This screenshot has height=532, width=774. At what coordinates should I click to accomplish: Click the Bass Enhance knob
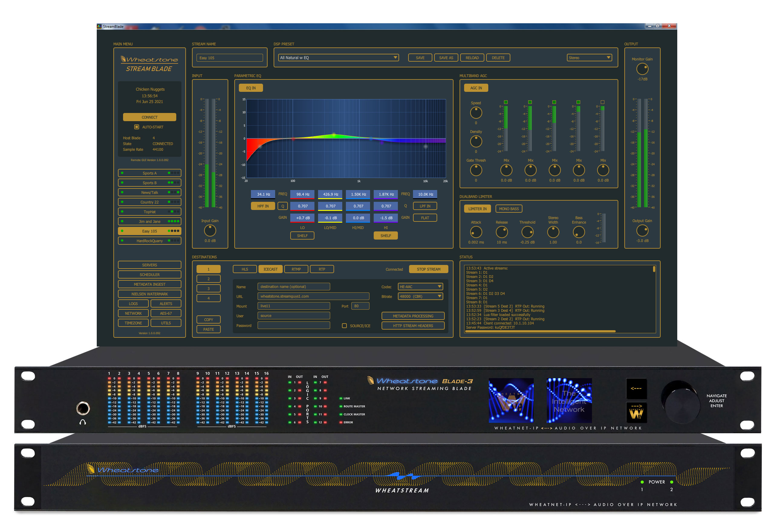[578, 232]
